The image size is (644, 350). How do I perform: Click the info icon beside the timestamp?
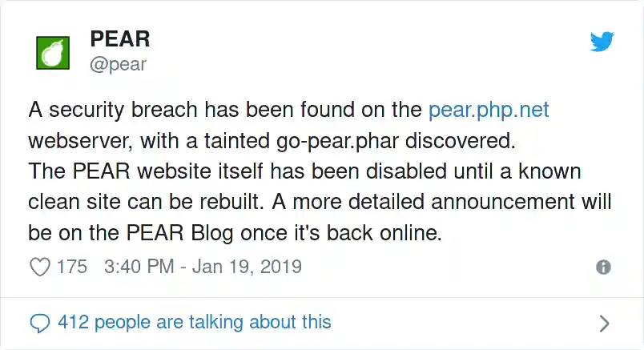604,268
